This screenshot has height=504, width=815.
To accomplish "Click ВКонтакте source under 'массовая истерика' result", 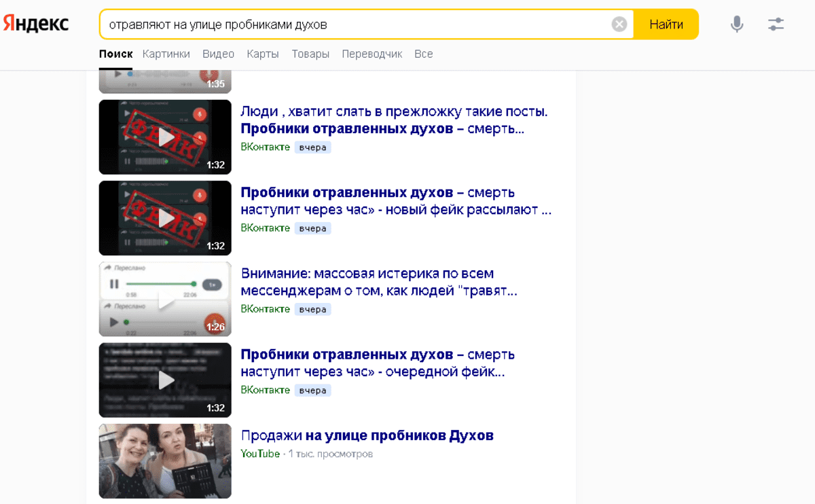I will coord(265,308).
